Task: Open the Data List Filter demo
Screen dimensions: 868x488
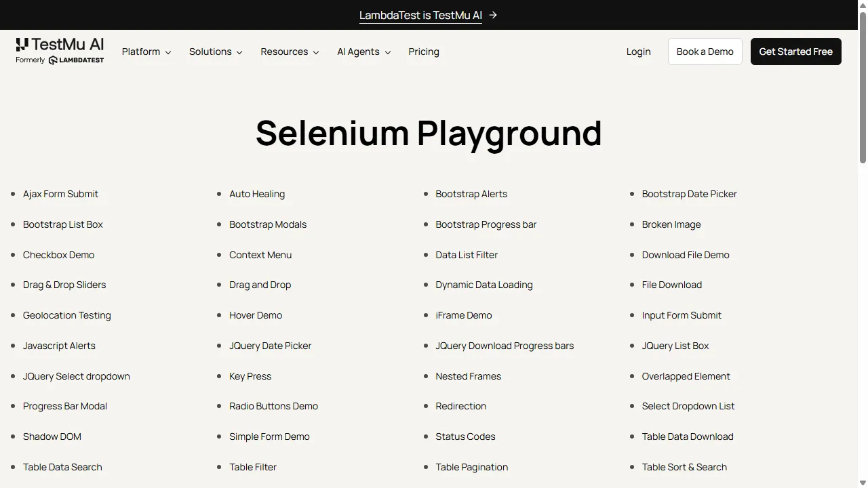Action: pyautogui.click(x=467, y=255)
